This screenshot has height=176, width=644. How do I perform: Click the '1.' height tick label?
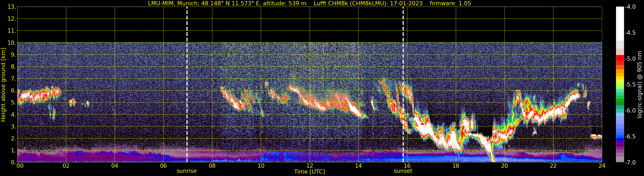pyautogui.click(x=13, y=151)
